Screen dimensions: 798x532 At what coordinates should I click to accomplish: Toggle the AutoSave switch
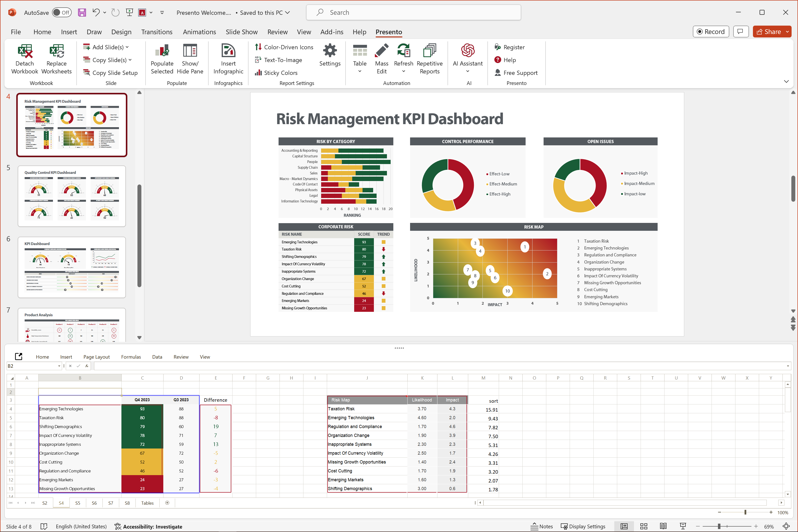tap(61, 13)
